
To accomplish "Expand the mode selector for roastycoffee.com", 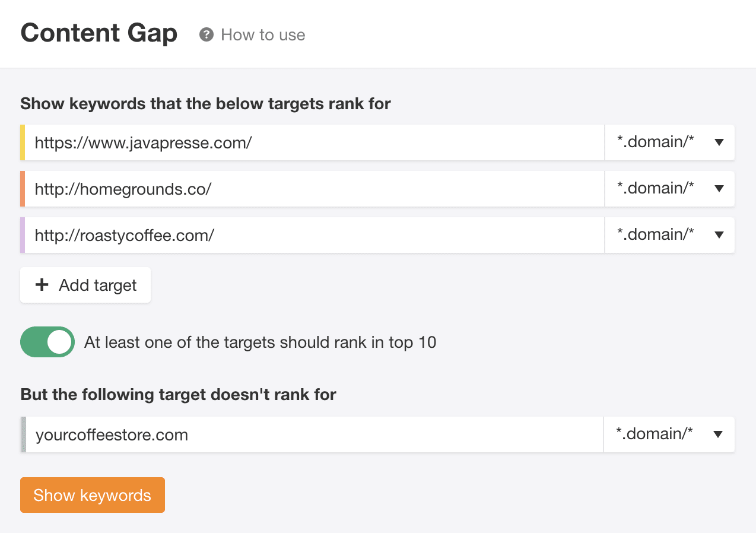I will 669,235.
